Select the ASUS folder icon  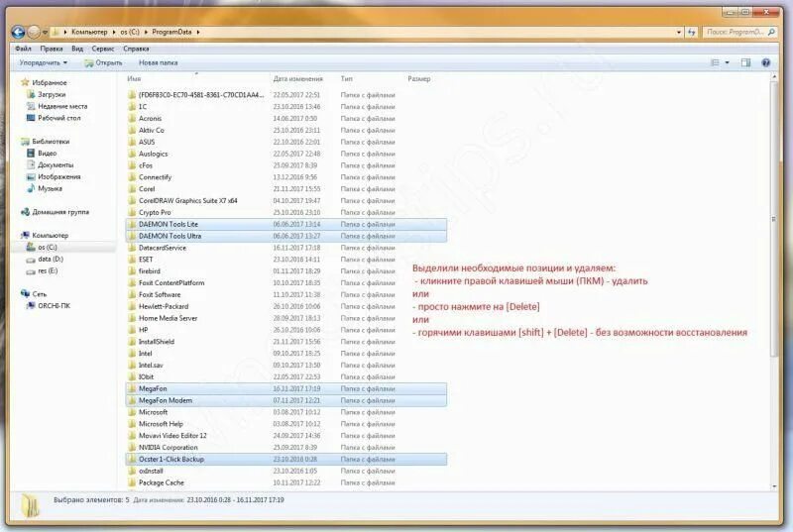pos(132,142)
